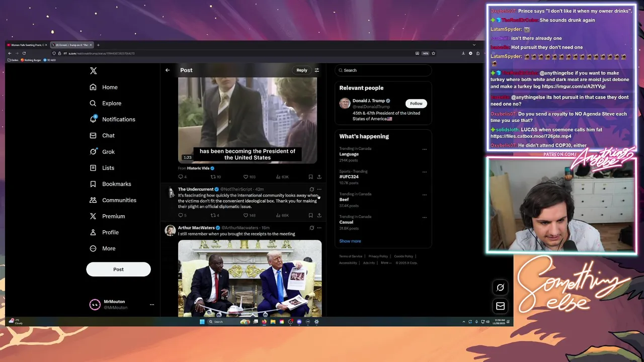Open options for Casual trend
The width and height of the screenshot is (644, 362).
424,217
